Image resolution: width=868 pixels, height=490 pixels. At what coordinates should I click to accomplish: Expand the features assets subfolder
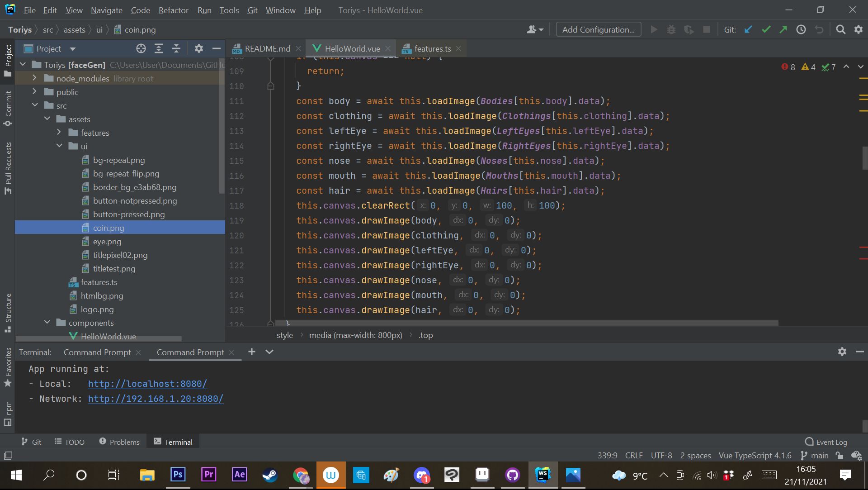point(58,133)
